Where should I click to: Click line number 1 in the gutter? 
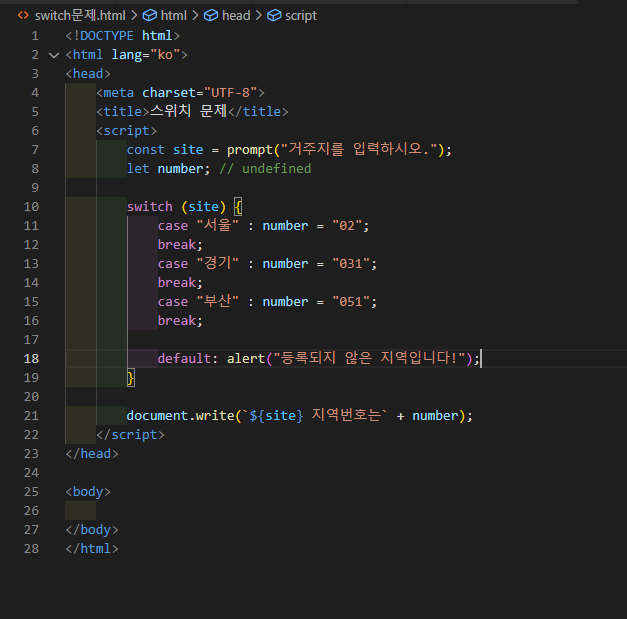pos(35,36)
